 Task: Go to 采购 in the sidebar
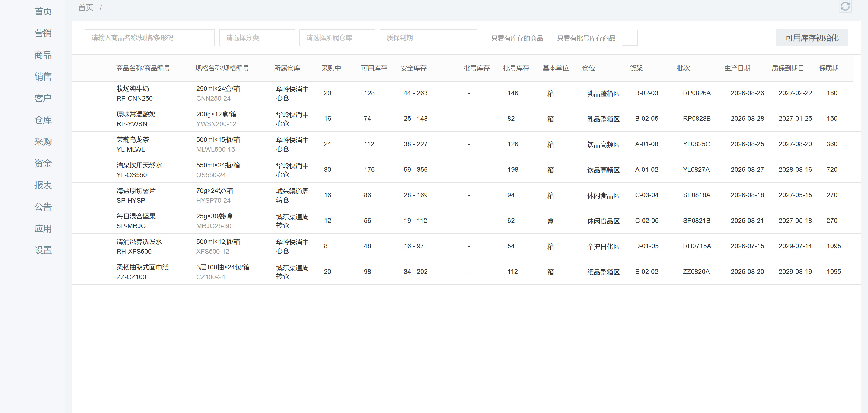click(x=43, y=142)
